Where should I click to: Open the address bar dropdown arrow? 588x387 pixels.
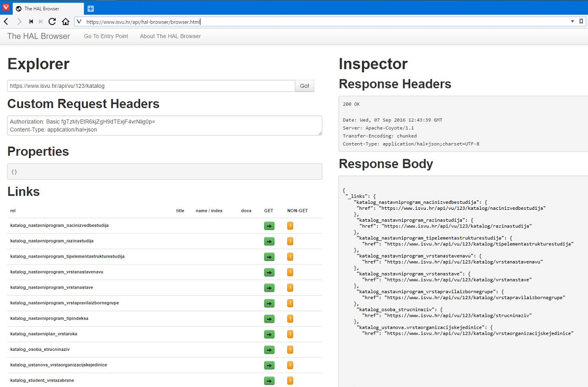[x=572, y=22]
